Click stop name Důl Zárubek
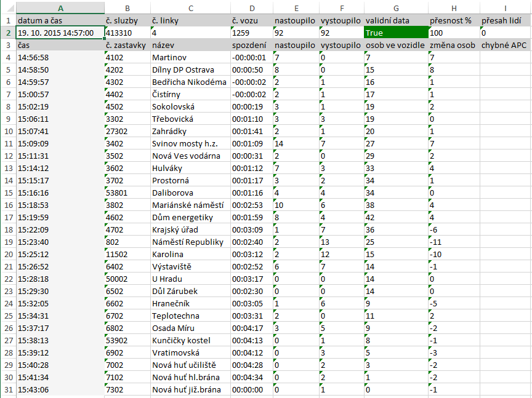This screenshot has width=532, height=398. coord(191,291)
